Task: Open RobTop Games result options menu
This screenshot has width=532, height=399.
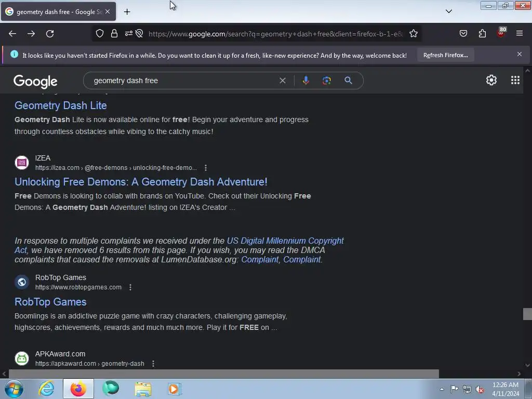Action: pos(130,287)
